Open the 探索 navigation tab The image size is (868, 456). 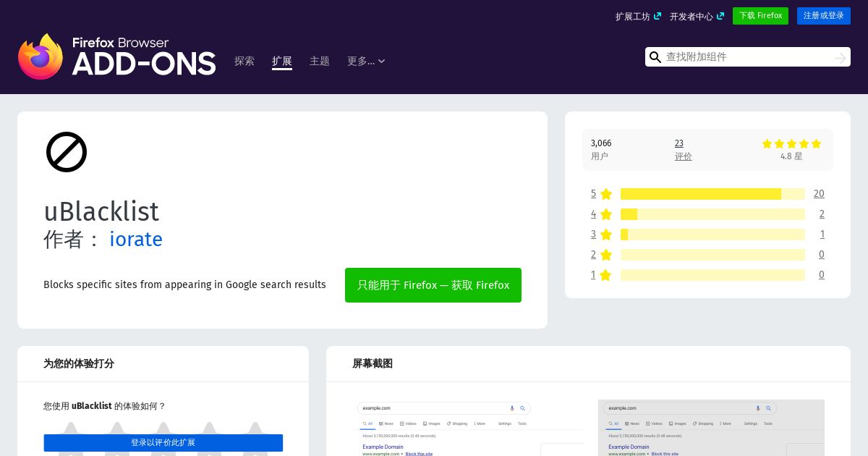(x=244, y=62)
